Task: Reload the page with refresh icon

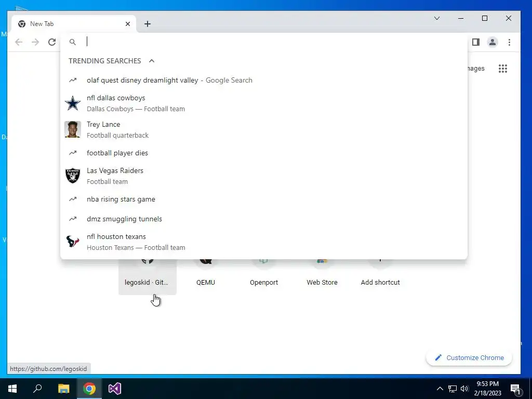Action: tap(52, 42)
